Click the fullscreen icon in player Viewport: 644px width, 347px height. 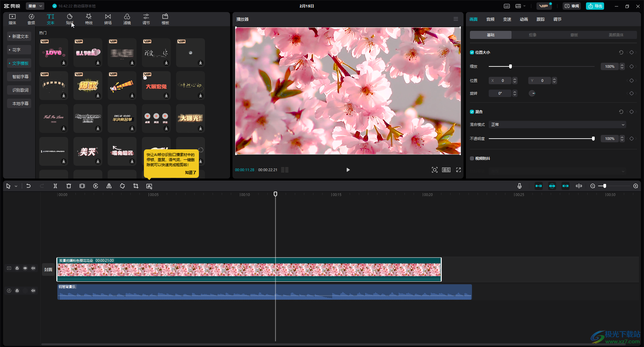(459, 170)
